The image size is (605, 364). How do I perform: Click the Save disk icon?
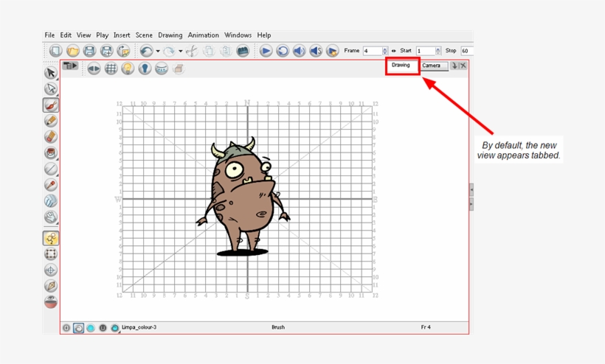click(x=89, y=51)
